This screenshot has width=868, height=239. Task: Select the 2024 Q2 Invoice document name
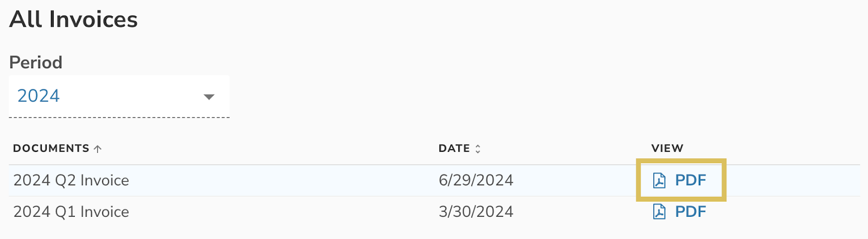(71, 180)
